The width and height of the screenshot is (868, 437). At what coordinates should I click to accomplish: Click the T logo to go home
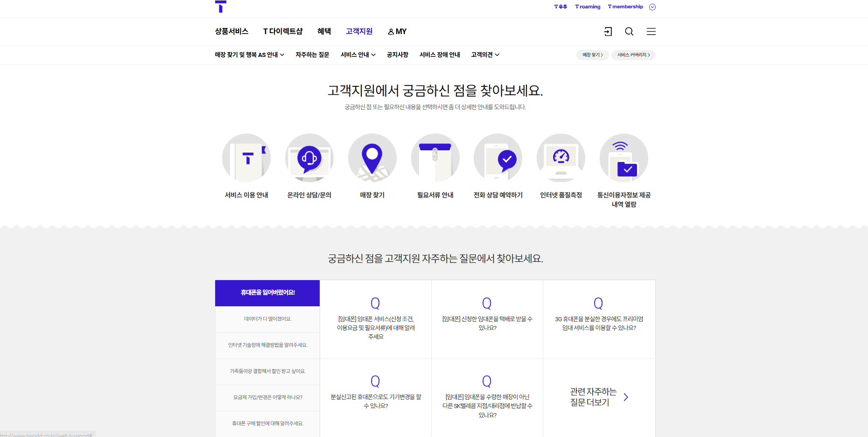click(220, 7)
